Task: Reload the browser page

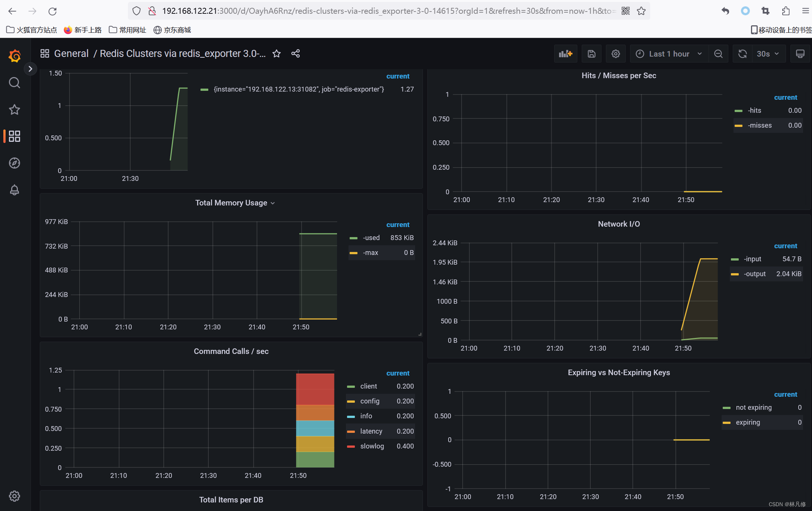Action: coord(52,11)
